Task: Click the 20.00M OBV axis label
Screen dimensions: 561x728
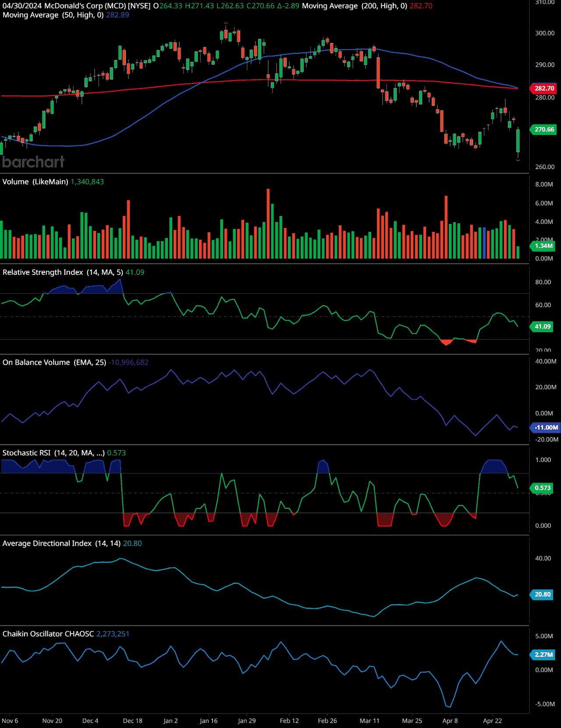Action: click(546, 387)
